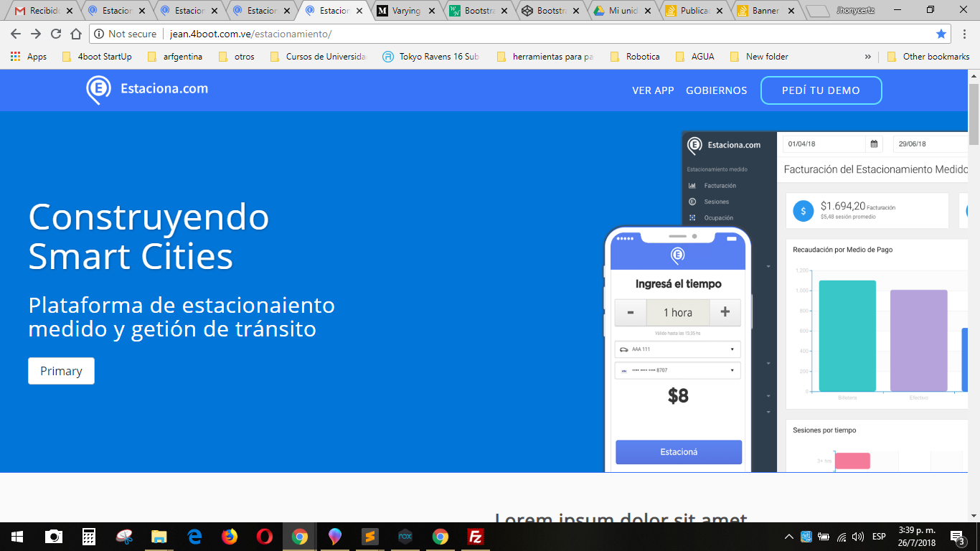Image resolution: width=980 pixels, height=551 pixels.
Task: Open the New folder bookmark folder
Action: (x=759, y=57)
